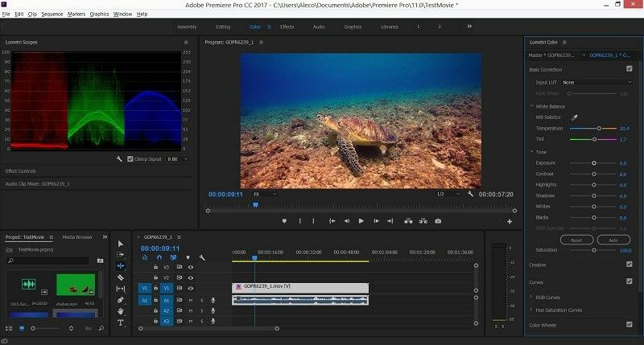Open the Sequence menu
The image size is (644, 345).
point(52,14)
